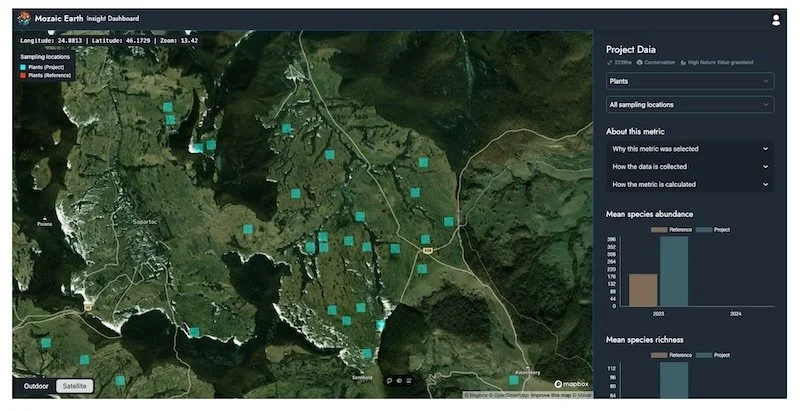
Task: Toggle the eye icon in map toolbar
Action: click(x=399, y=380)
